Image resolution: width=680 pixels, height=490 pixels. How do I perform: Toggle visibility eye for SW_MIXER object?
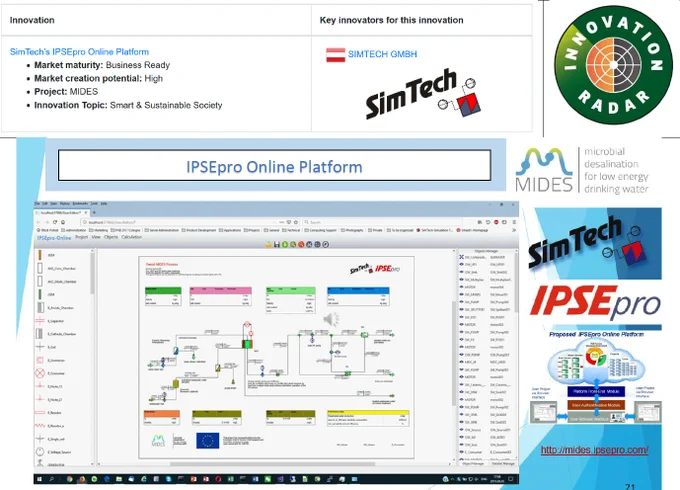coord(462,294)
